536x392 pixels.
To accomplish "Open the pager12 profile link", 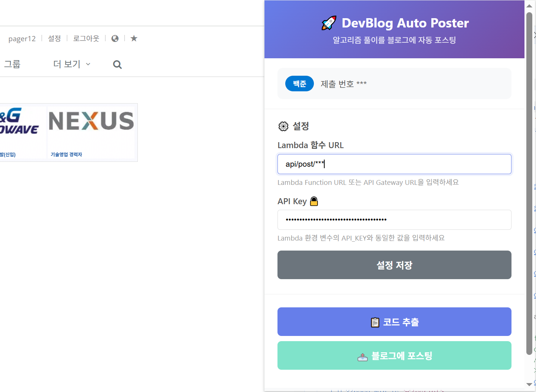I will 22,39.
